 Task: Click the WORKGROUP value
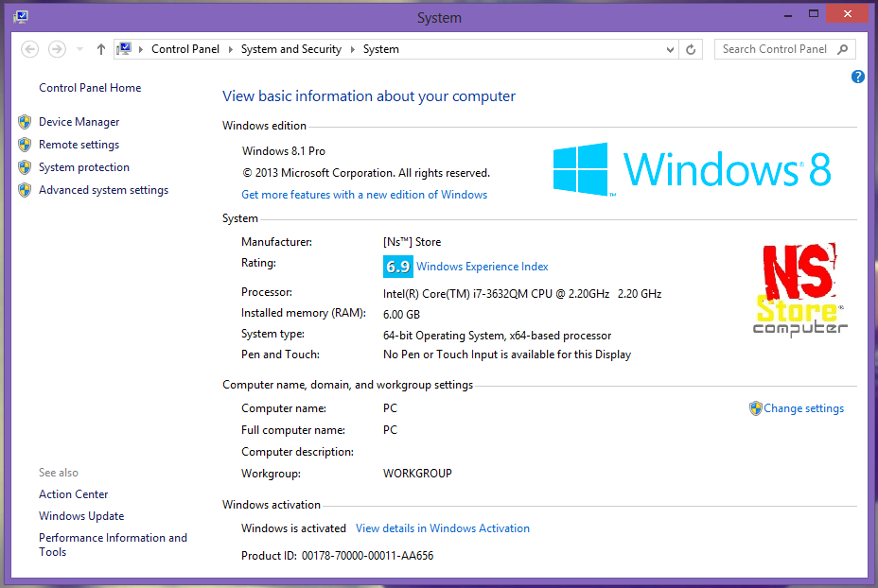pyautogui.click(x=417, y=474)
